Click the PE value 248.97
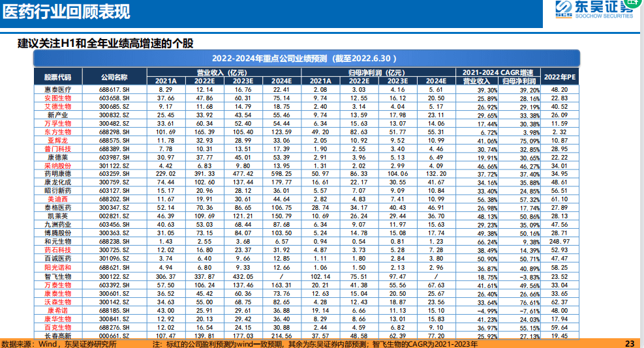The image size is (644, 348). click(x=559, y=241)
